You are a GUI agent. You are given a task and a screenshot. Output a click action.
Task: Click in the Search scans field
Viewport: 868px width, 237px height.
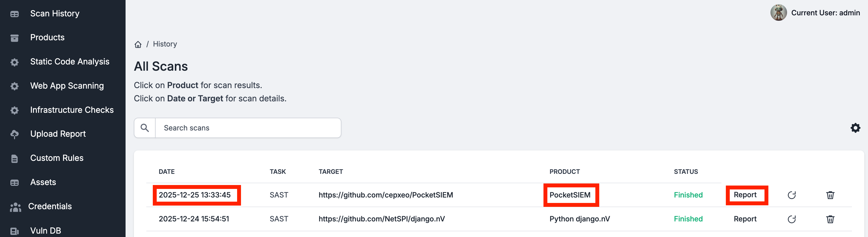(248, 128)
